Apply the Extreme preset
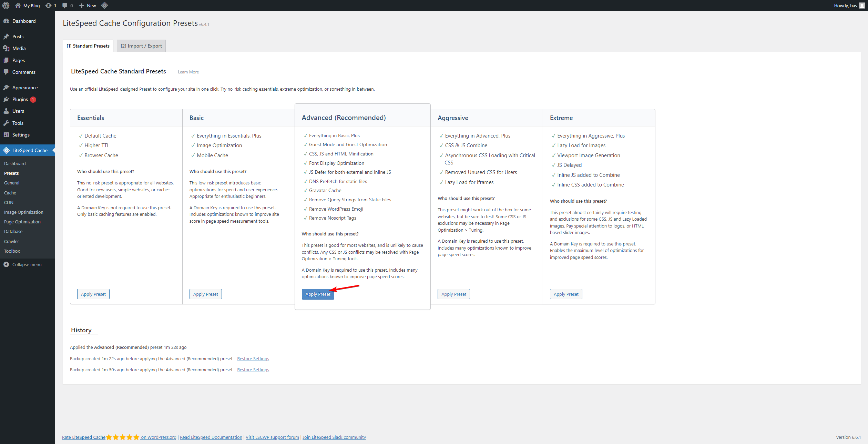Screen dimensions: 868x444 566,294
